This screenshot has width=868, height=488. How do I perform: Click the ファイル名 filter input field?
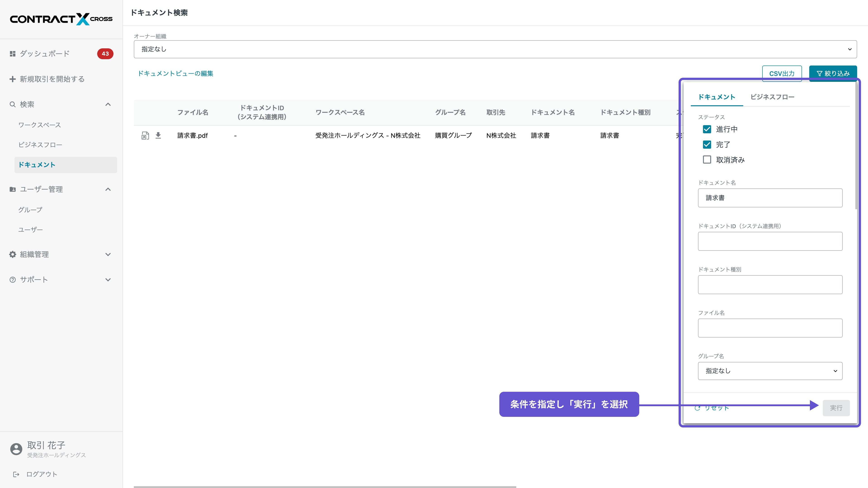coord(770,328)
